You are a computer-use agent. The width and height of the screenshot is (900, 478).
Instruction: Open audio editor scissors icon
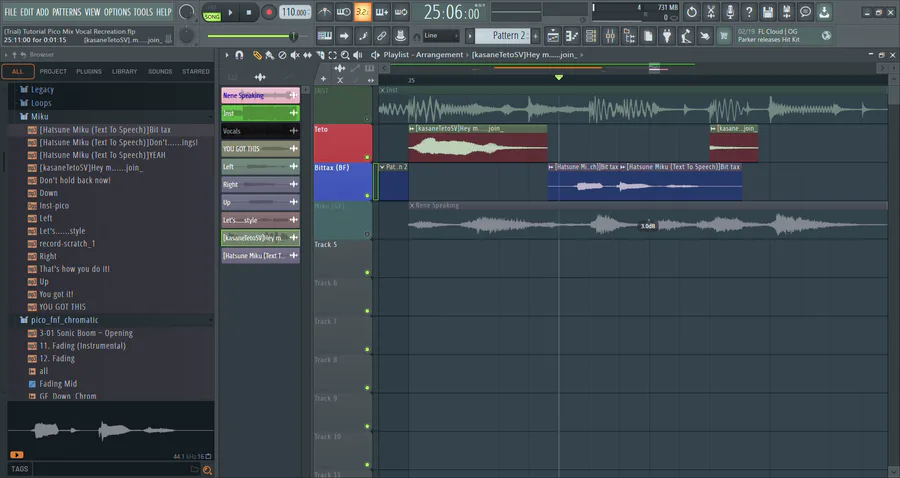[711, 11]
